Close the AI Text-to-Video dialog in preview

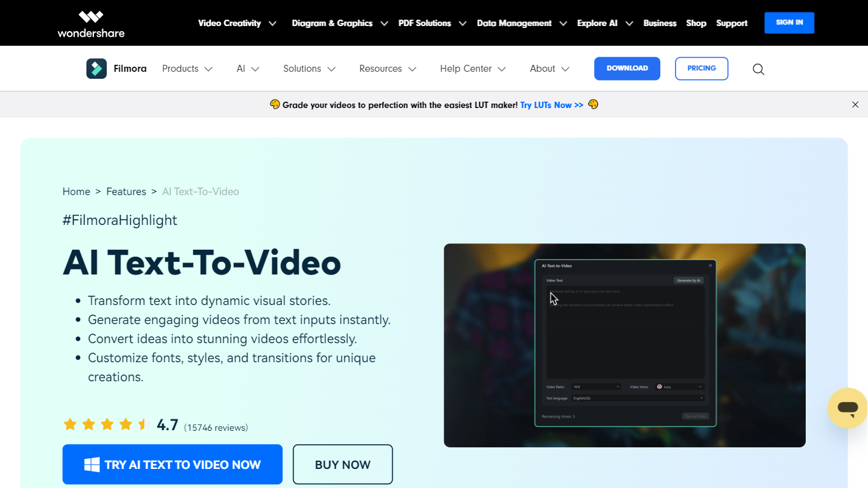click(710, 266)
